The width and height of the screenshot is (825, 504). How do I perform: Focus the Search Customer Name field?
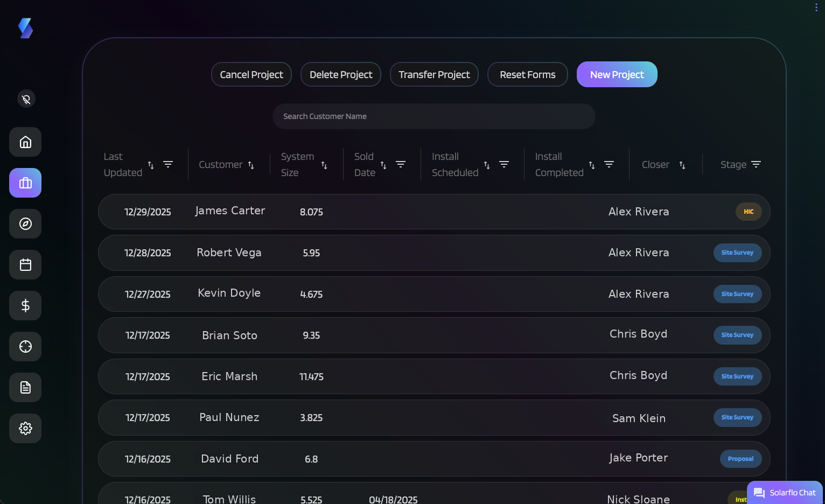(434, 116)
